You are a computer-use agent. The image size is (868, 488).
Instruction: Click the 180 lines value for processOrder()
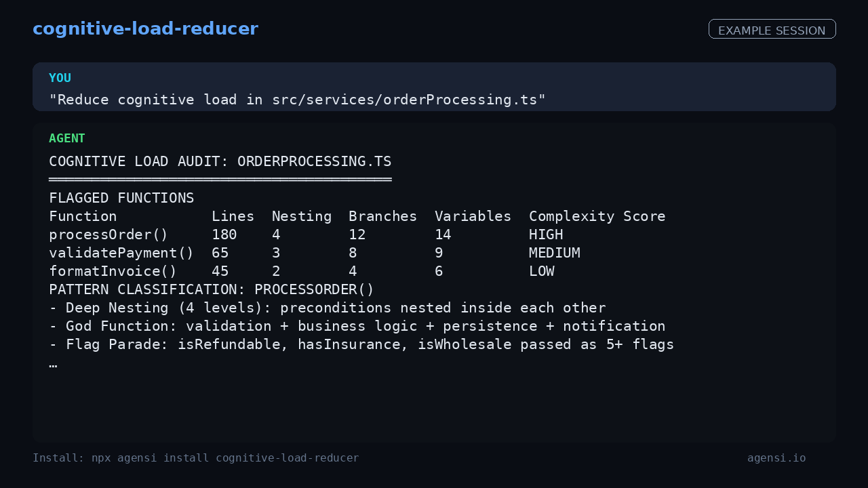pos(224,235)
